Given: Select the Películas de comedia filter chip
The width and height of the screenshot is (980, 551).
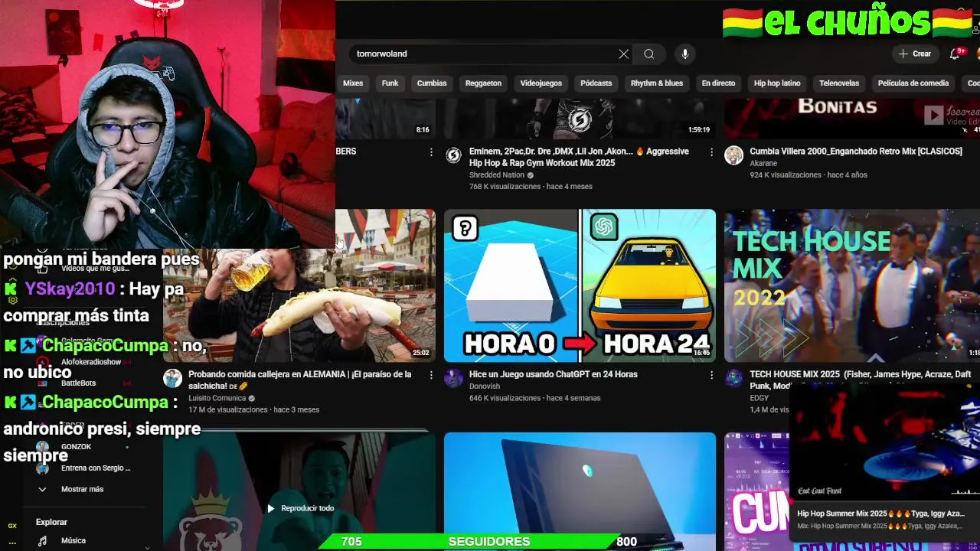Looking at the screenshot, I should coord(913,83).
